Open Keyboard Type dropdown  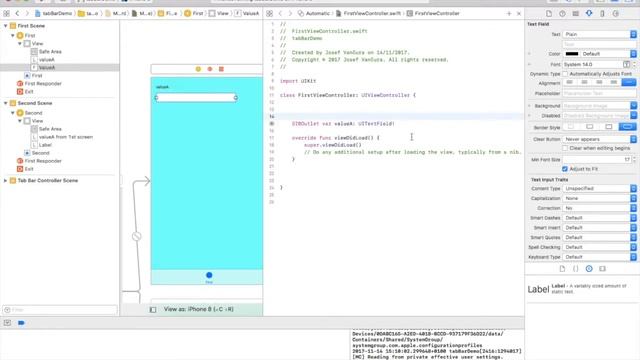[600, 257]
